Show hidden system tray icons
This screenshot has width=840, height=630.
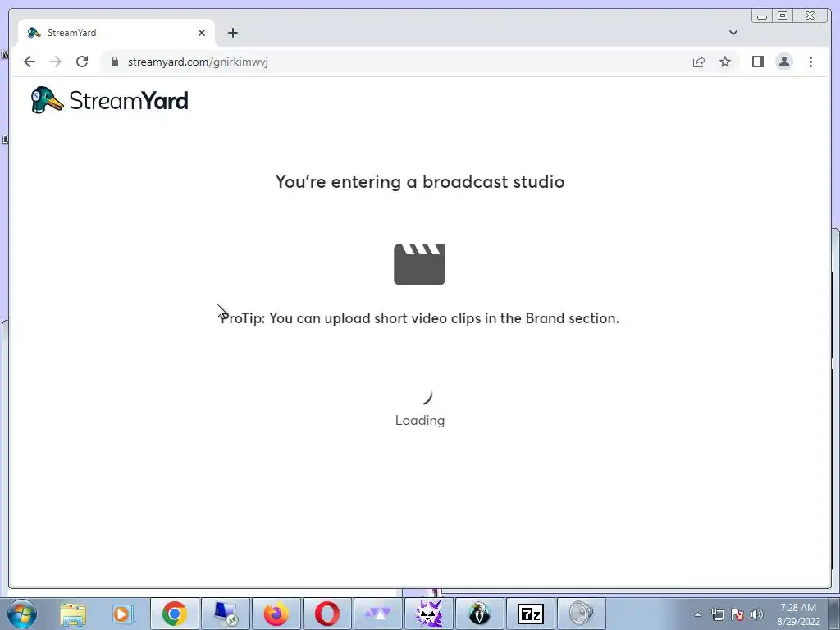697,614
